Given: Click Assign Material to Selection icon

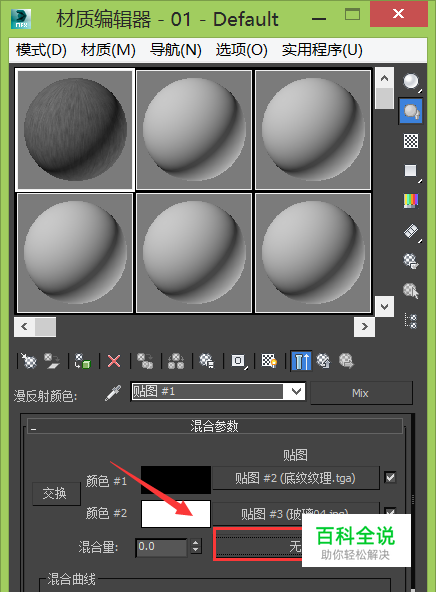Looking at the screenshot, I should click(82, 361).
